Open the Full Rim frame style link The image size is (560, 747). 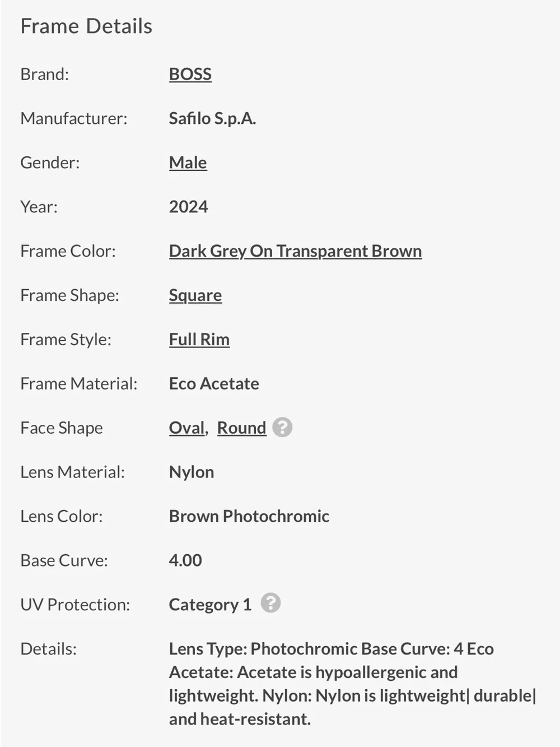tap(199, 340)
